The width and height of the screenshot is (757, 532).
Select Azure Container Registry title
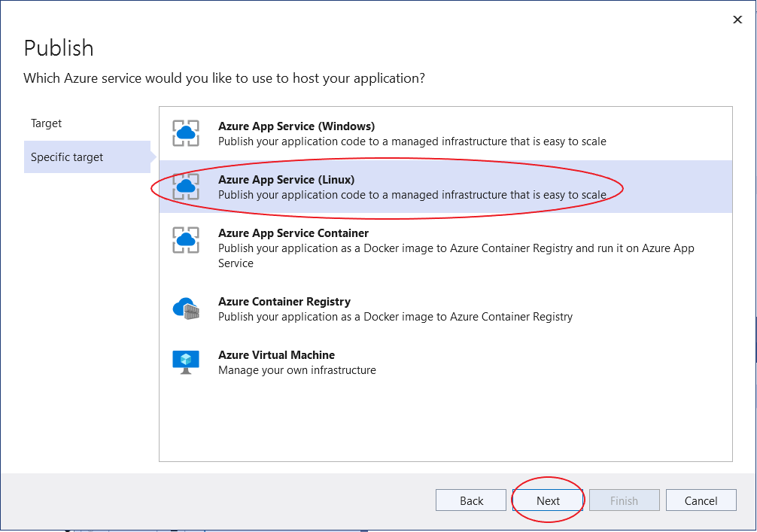[284, 302]
